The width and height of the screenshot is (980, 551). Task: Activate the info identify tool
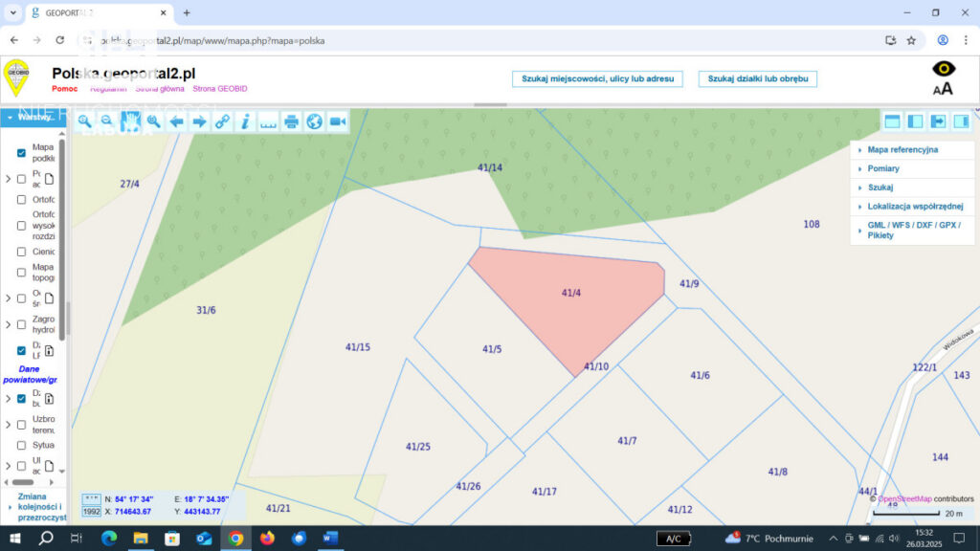[245, 121]
